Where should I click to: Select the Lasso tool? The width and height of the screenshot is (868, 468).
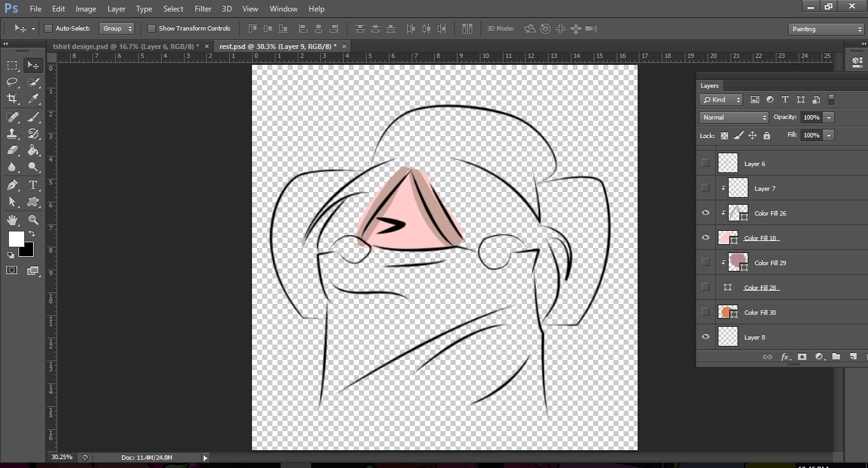point(12,82)
